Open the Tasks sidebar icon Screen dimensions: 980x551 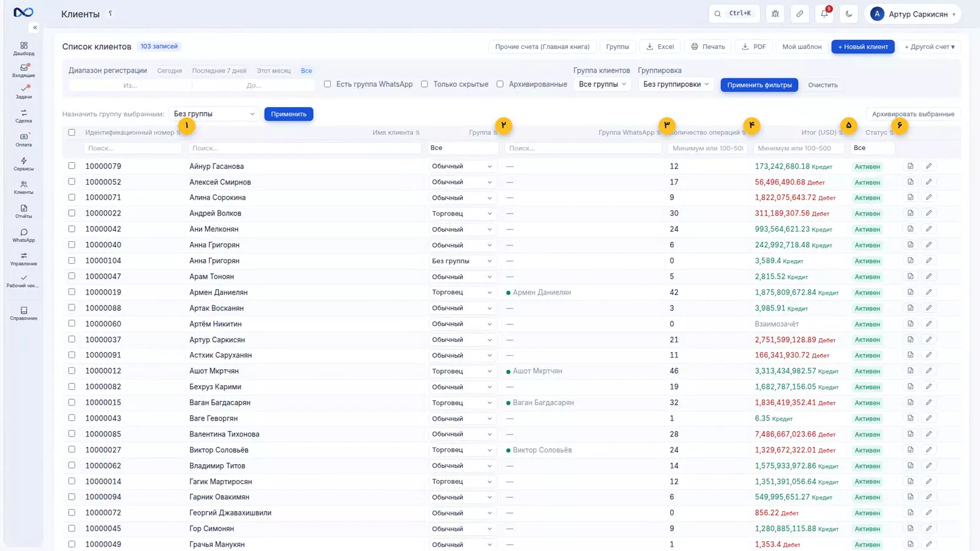coord(24,92)
